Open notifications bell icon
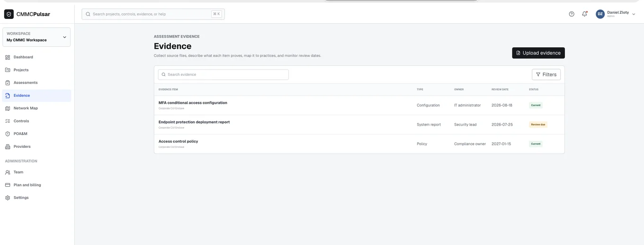This screenshot has width=644, height=245. point(585,14)
